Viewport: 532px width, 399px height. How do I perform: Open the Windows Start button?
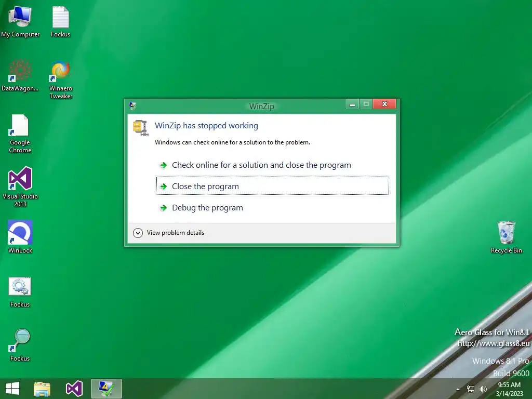[12, 389]
